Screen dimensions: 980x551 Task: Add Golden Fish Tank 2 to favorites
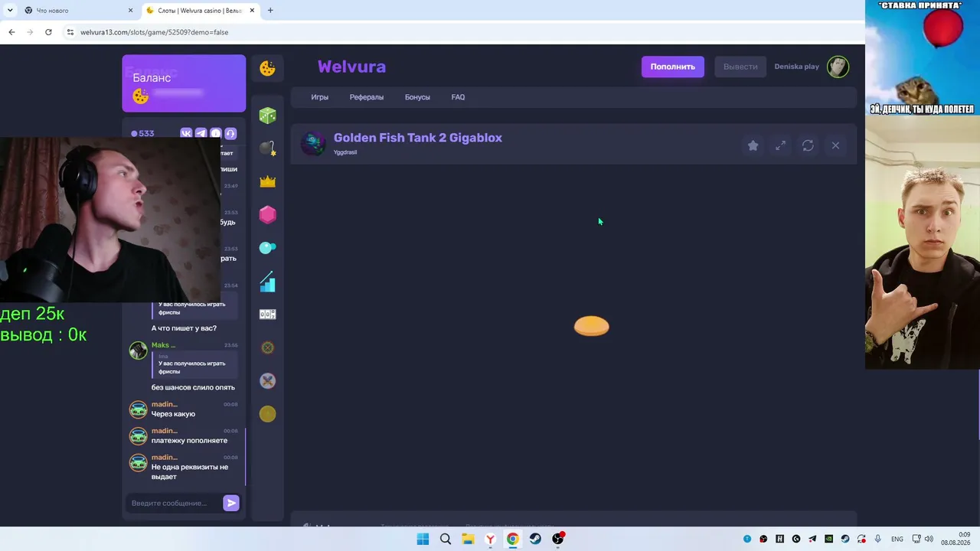click(753, 145)
